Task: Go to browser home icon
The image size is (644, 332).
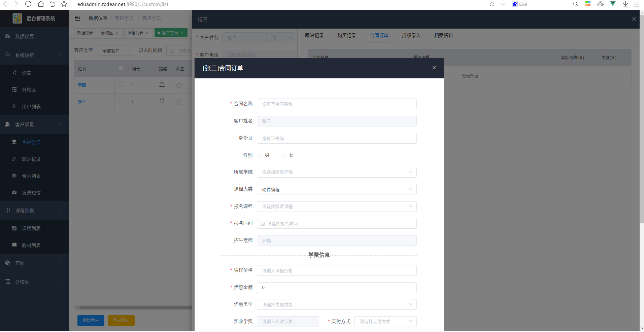Action: tap(41, 4)
